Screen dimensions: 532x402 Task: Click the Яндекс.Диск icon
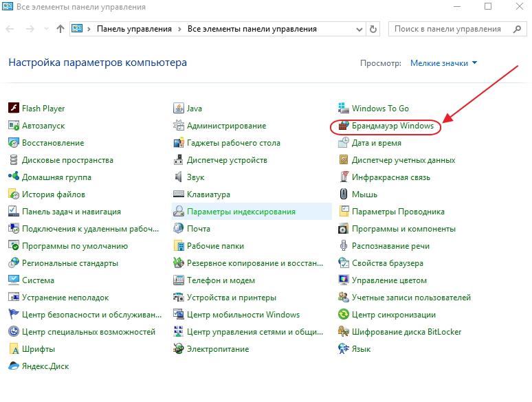pos(14,366)
